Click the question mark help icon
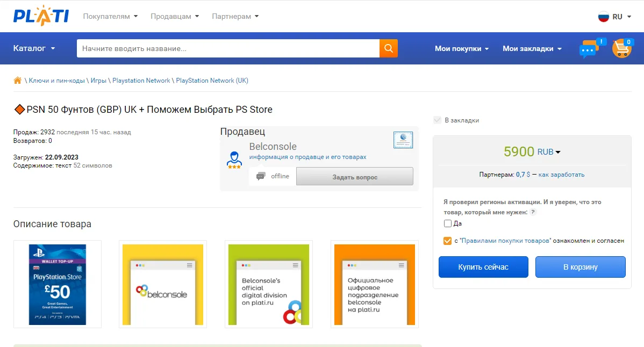The width and height of the screenshot is (644, 347). 533,212
